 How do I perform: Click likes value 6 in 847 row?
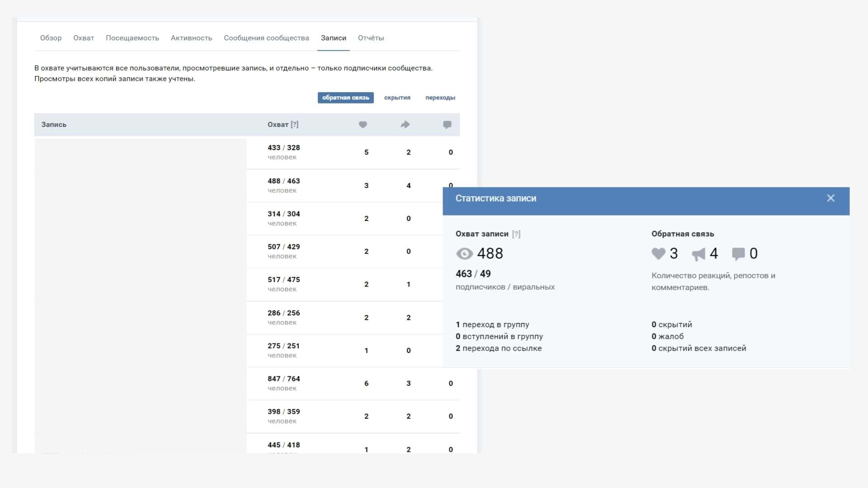click(366, 383)
